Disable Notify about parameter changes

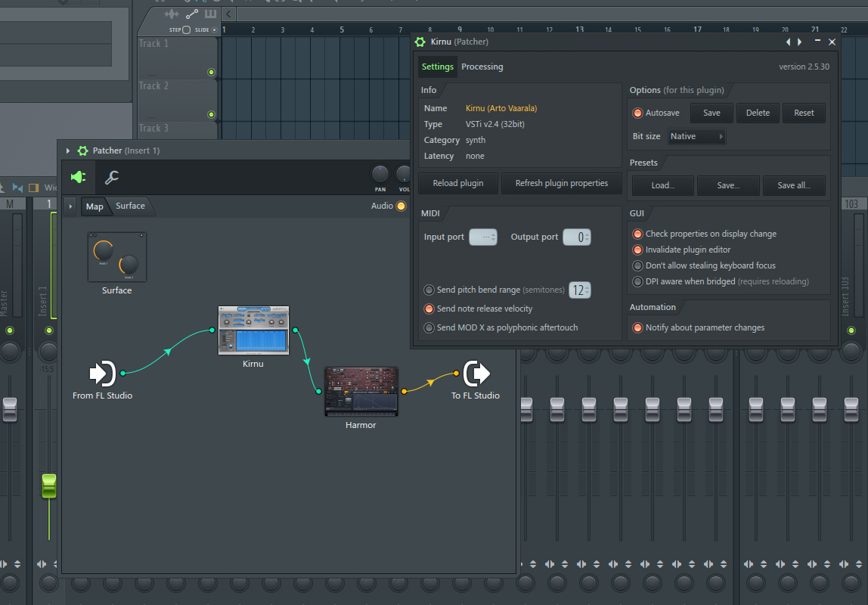pyautogui.click(x=637, y=328)
